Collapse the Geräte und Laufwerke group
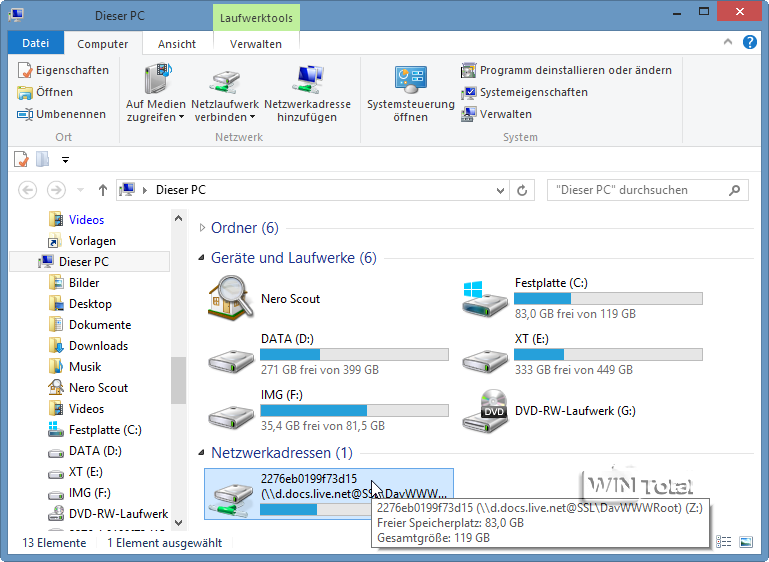Screen dimensions: 769x562 tap(202, 257)
